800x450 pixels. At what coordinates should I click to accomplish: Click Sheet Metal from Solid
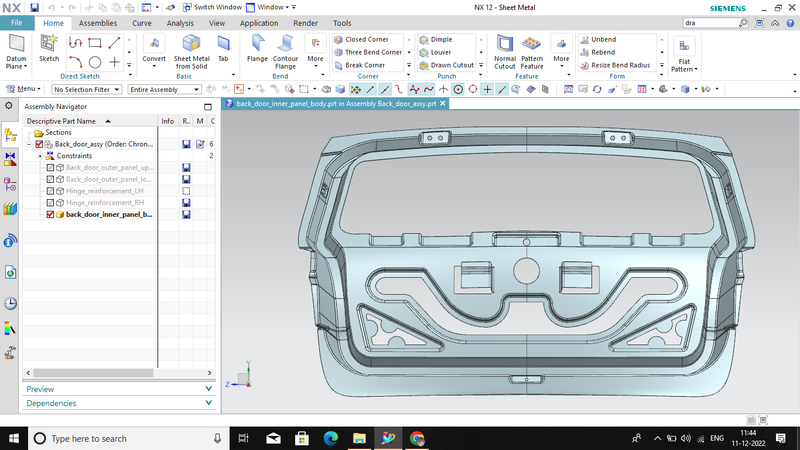[x=191, y=52]
